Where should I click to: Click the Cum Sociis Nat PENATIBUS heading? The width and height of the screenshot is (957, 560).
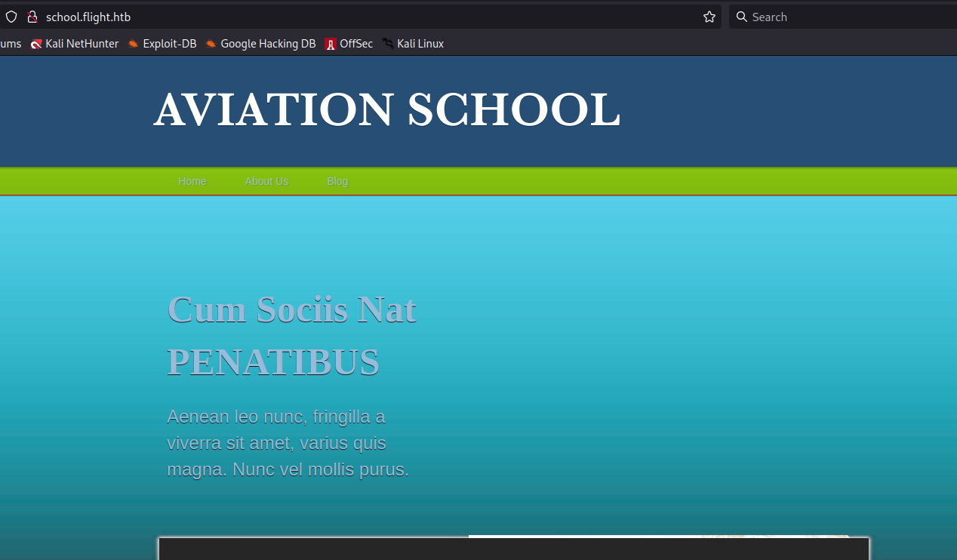[x=291, y=336]
